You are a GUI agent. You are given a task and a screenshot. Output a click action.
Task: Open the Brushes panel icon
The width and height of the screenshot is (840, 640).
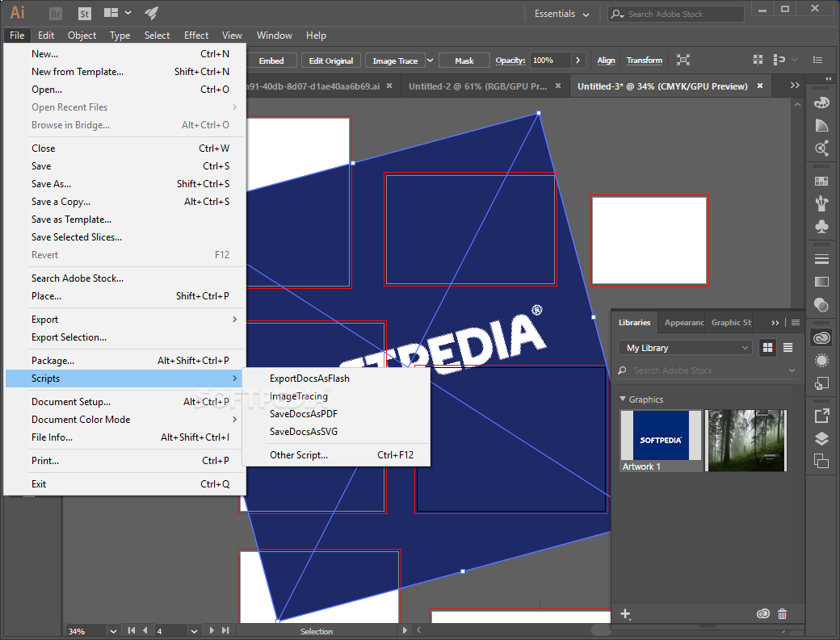pos(821,203)
